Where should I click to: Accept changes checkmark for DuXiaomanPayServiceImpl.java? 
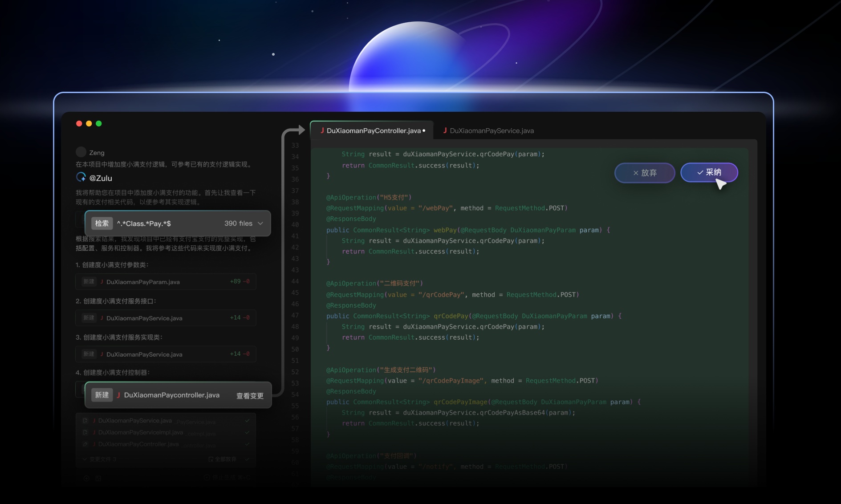247,432
